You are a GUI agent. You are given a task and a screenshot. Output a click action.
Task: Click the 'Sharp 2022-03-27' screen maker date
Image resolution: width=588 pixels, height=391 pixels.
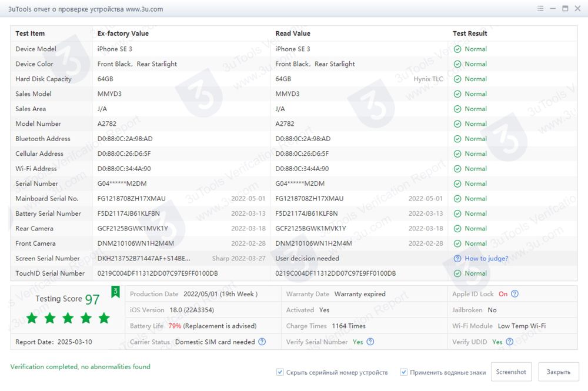pos(239,258)
